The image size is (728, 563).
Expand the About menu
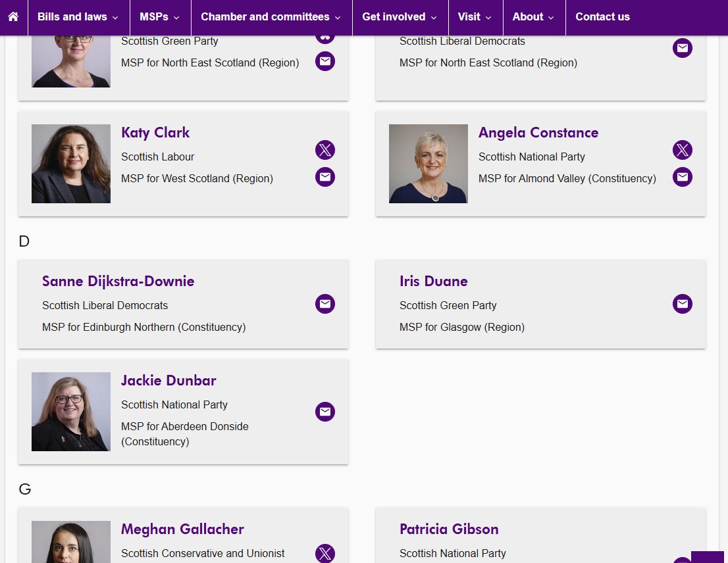(533, 16)
